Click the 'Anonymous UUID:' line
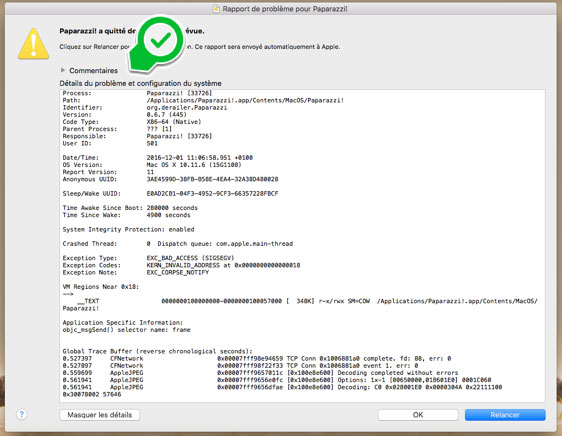The width and height of the screenshot is (562, 436). (x=170, y=179)
